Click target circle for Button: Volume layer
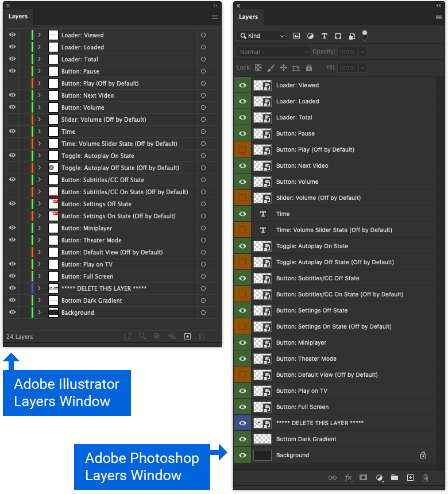 tap(203, 107)
